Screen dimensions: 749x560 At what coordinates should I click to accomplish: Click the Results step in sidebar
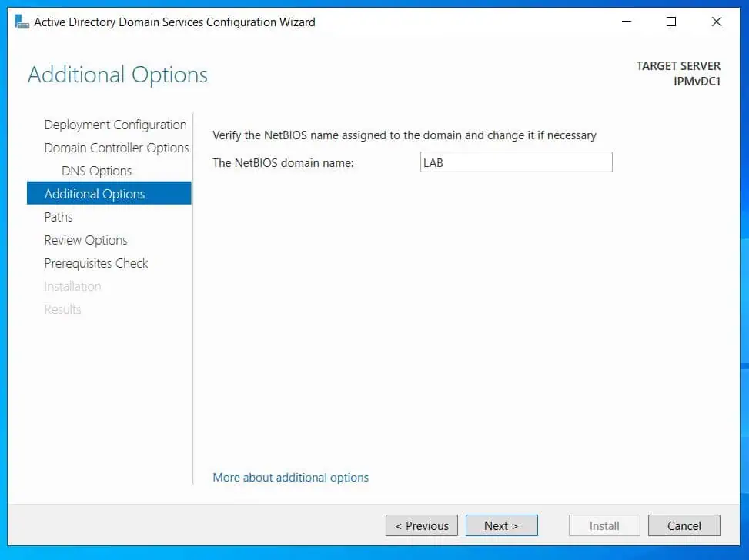coord(62,309)
